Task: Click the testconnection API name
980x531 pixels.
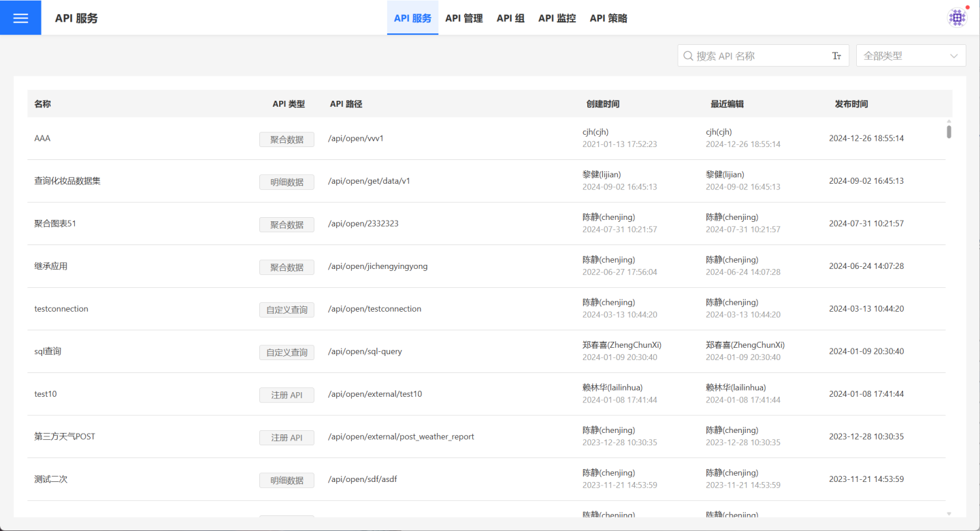Action: [x=61, y=309]
